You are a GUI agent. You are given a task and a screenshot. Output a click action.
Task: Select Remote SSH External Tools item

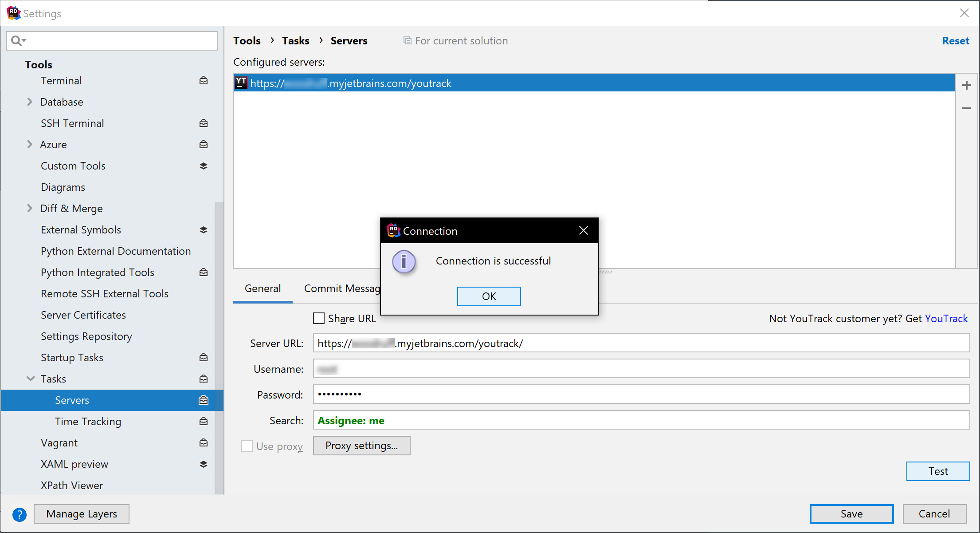(x=105, y=294)
